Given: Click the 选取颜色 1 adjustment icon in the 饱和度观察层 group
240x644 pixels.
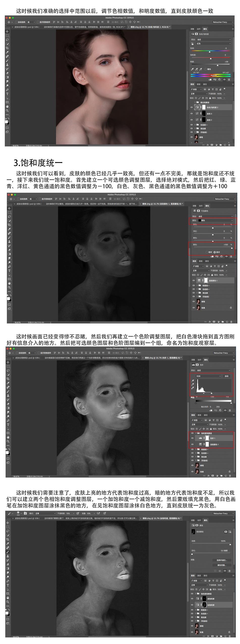Looking at the screenshot, I should pos(200,444).
